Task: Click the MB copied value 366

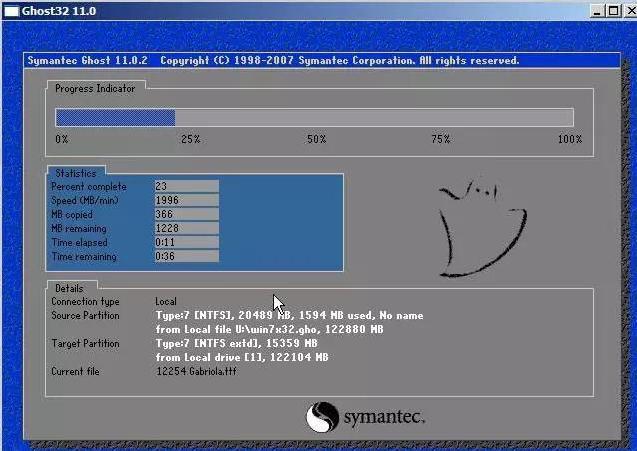Action: (186, 214)
